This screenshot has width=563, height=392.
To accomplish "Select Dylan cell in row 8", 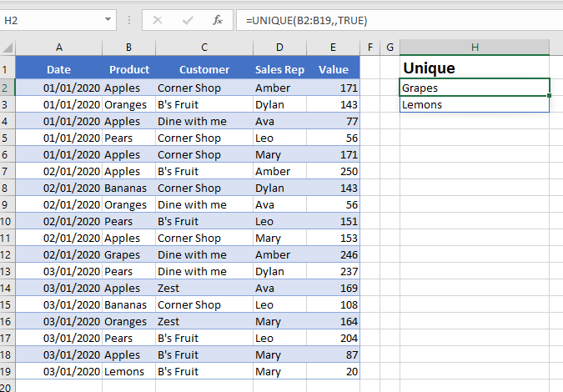I will (279, 188).
